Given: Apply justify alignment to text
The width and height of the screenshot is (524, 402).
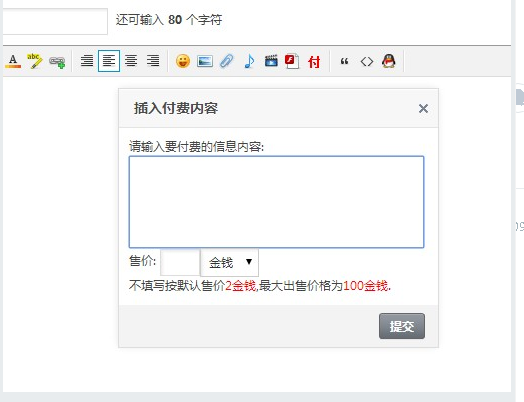Looking at the screenshot, I should pos(87,61).
